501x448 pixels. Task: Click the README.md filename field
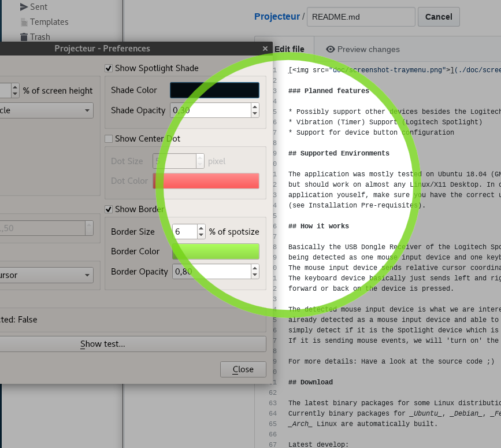[361, 17]
